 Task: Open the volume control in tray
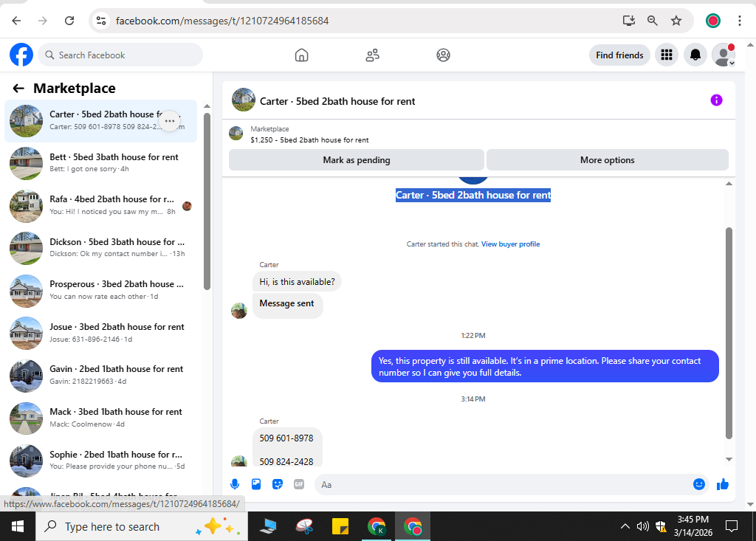point(642,526)
